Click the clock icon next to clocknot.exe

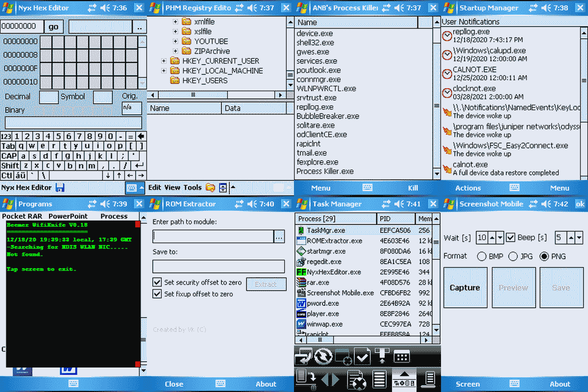click(x=446, y=93)
